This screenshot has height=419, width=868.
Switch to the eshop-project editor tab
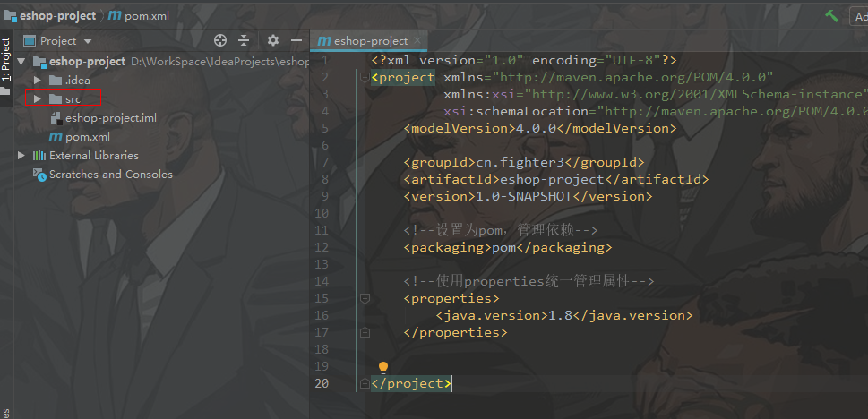(369, 41)
